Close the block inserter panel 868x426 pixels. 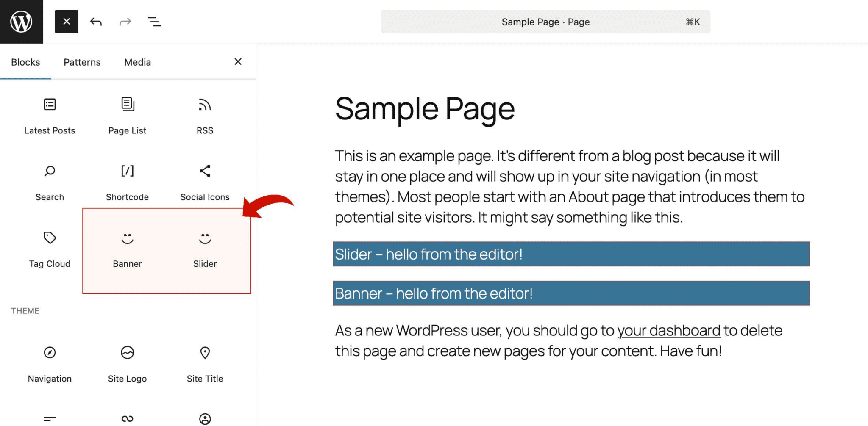[238, 62]
